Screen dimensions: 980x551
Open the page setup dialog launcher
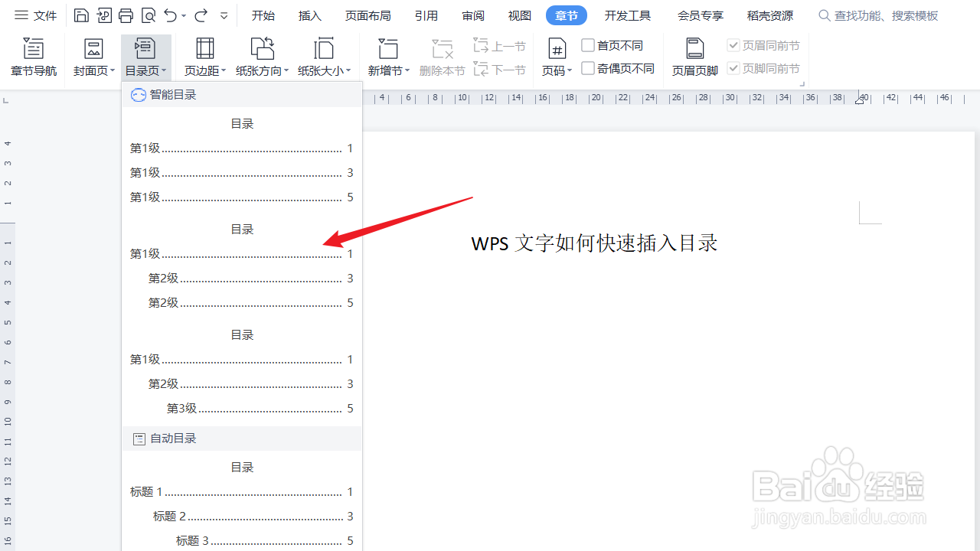802,84
